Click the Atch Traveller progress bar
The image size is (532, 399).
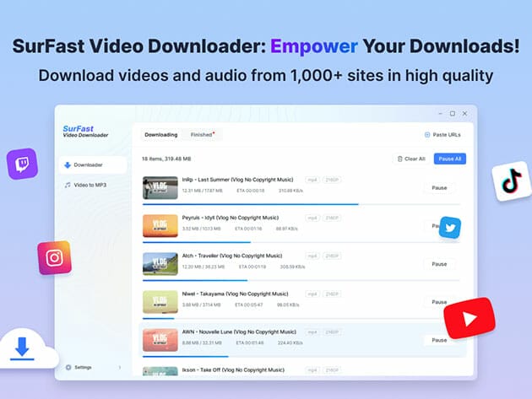(194, 280)
